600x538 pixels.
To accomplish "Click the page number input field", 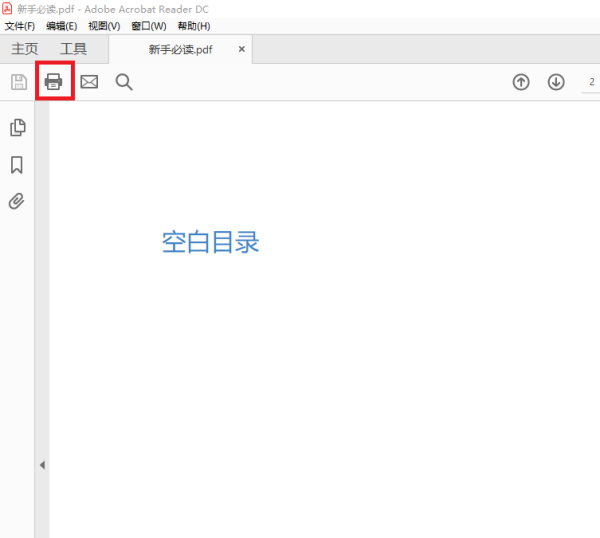I will pyautogui.click(x=590, y=82).
